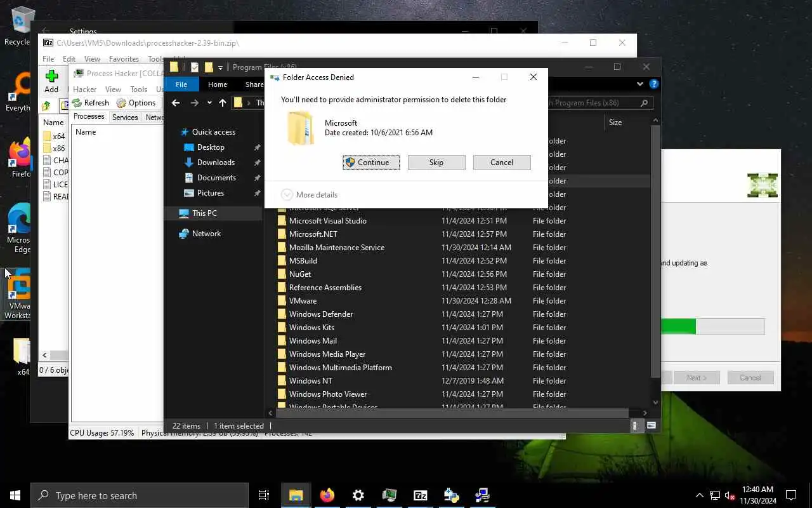The height and width of the screenshot is (508, 812).
Task: Go back using Explorer back arrow
Action: click(176, 103)
